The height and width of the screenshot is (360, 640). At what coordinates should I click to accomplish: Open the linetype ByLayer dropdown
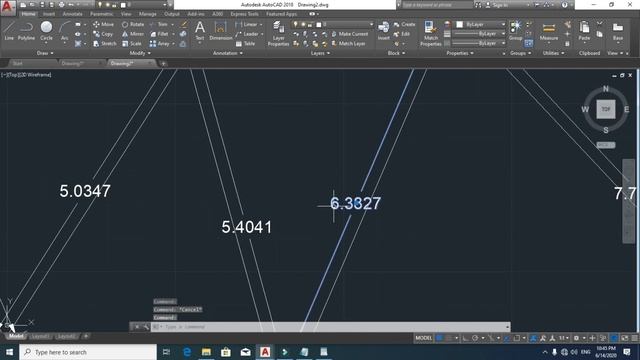click(480, 43)
